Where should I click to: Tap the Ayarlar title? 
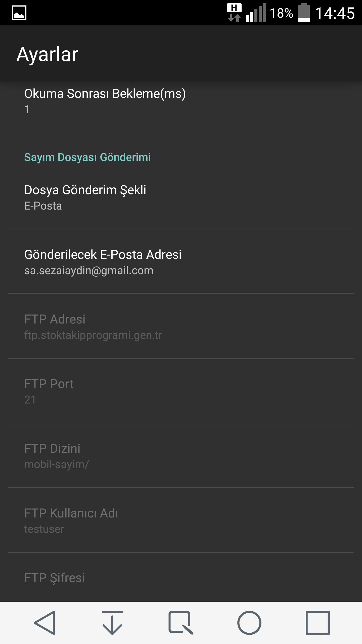(48, 54)
